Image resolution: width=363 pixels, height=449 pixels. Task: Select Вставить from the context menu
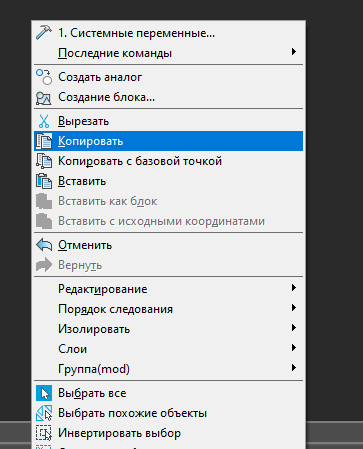tap(168, 181)
